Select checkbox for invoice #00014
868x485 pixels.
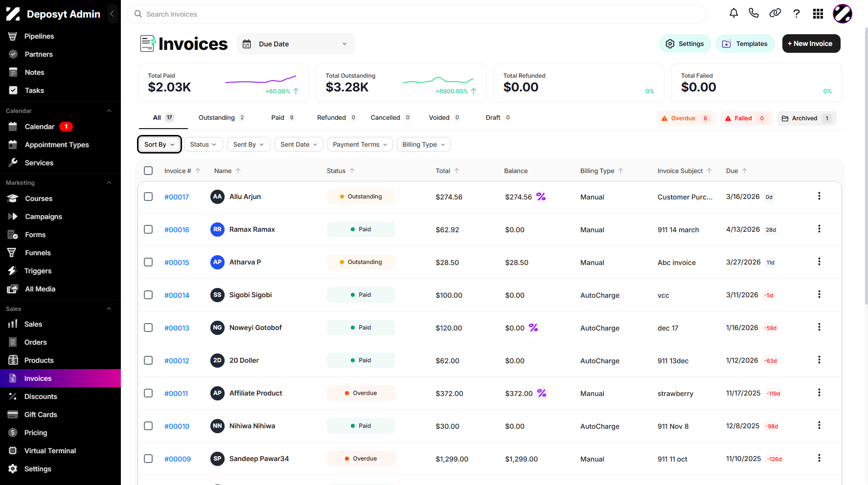click(x=148, y=295)
